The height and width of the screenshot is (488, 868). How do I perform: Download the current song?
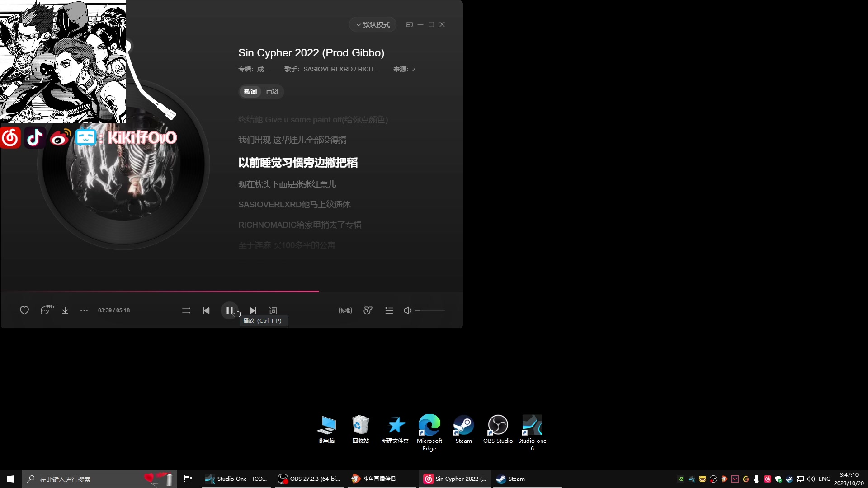click(65, 310)
